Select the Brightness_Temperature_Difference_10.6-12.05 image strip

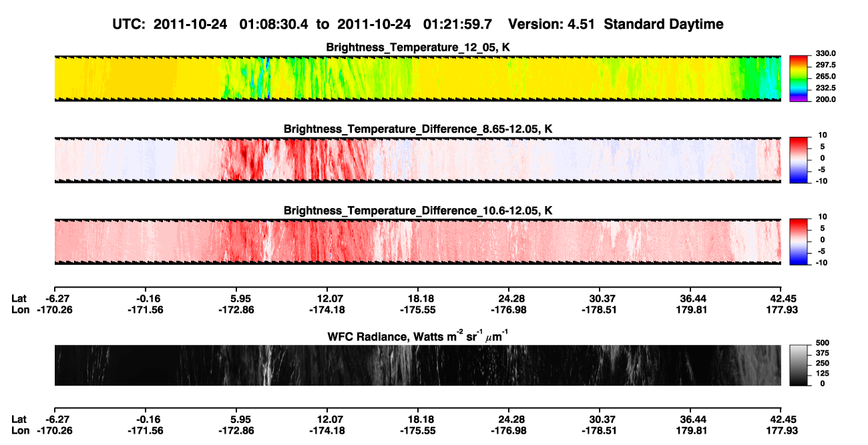click(417, 242)
